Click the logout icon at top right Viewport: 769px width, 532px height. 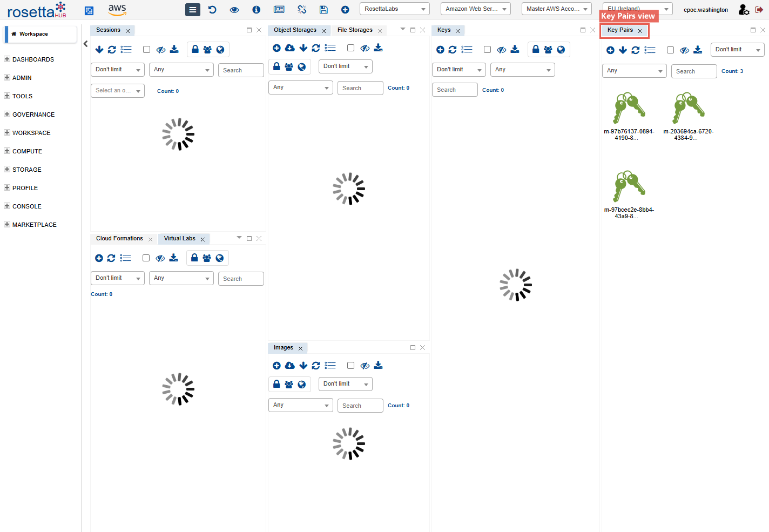[759, 10]
